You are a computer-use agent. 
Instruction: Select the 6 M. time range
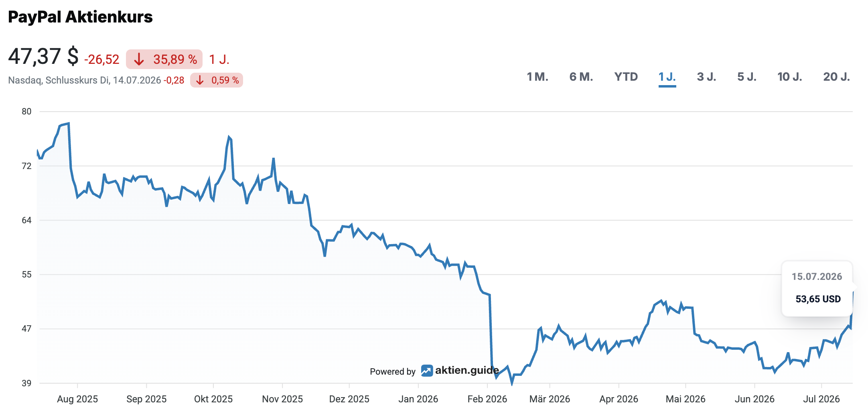tap(581, 77)
